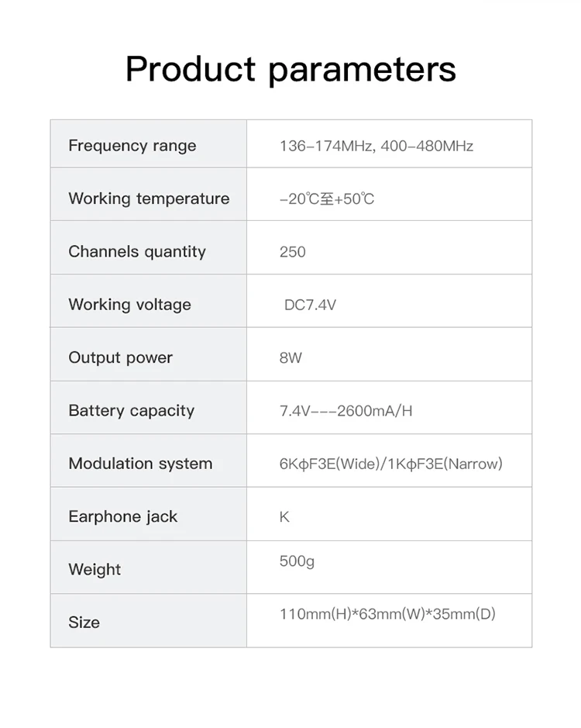581x728 pixels.
Task: Select the Working temperature label
Action: point(149,198)
